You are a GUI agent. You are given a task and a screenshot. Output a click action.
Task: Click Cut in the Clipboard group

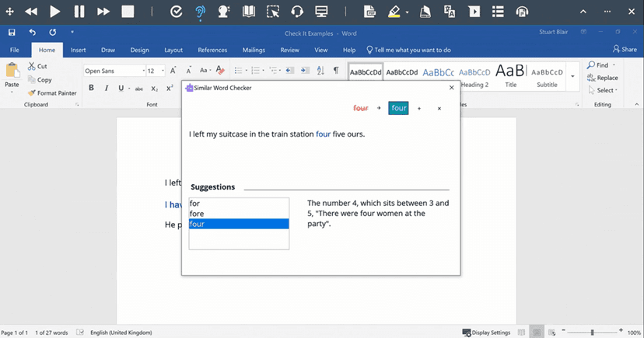(x=37, y=66)
